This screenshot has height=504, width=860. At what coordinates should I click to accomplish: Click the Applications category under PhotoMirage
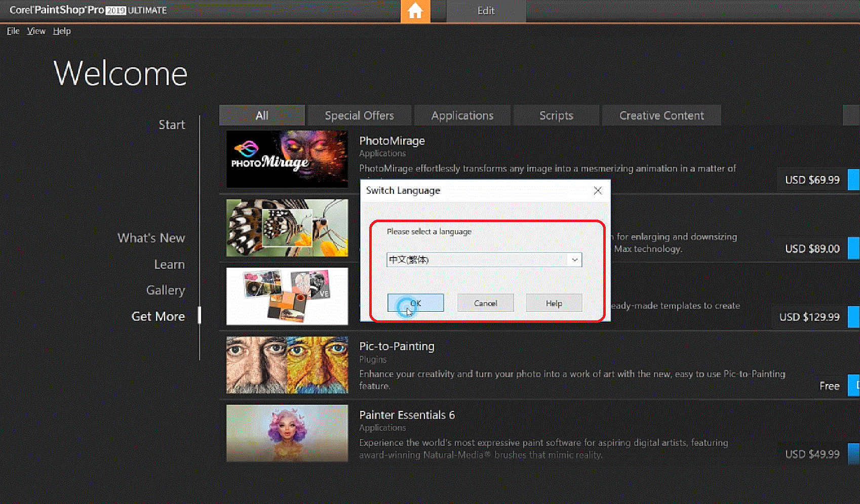click(382, 153)
